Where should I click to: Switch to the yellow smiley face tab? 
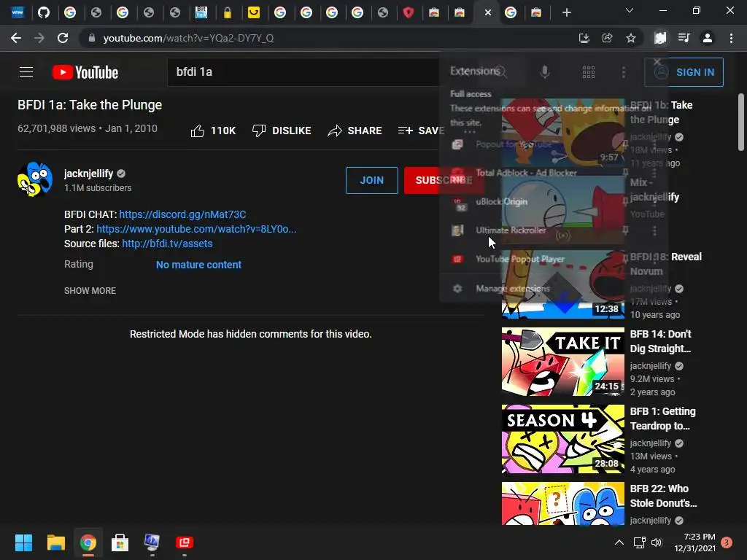[254, 12]
